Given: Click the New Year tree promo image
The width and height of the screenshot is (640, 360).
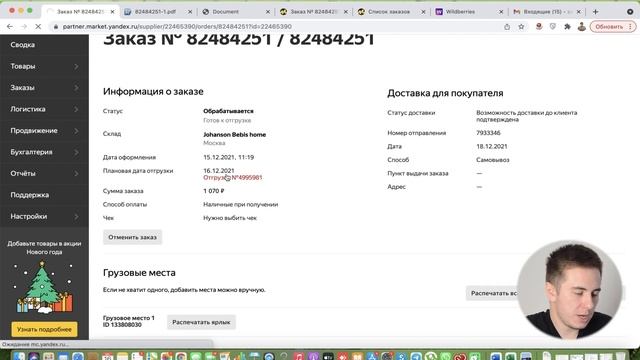Looking at the screenshot, I should pyautogui.click(x=44, y=287).
